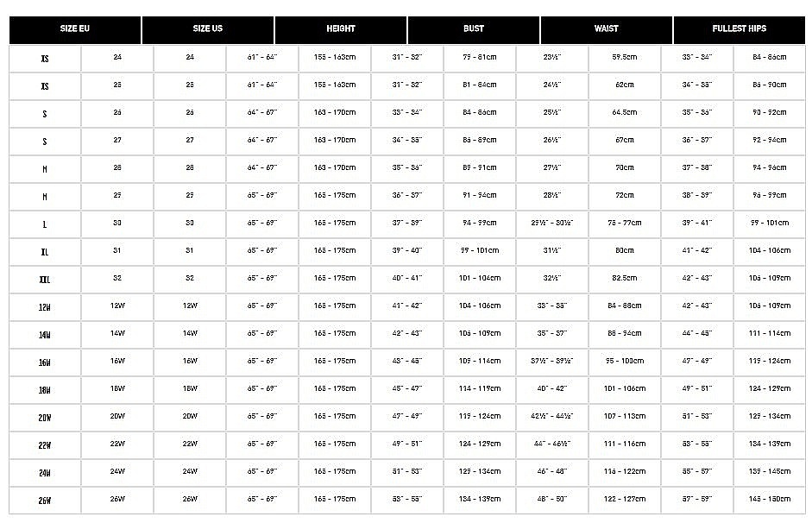Image resolution: width=812 pixels, height=523 pixels.
Task: Click the 145 - 150cm hips cell
Action: point(770,500)
